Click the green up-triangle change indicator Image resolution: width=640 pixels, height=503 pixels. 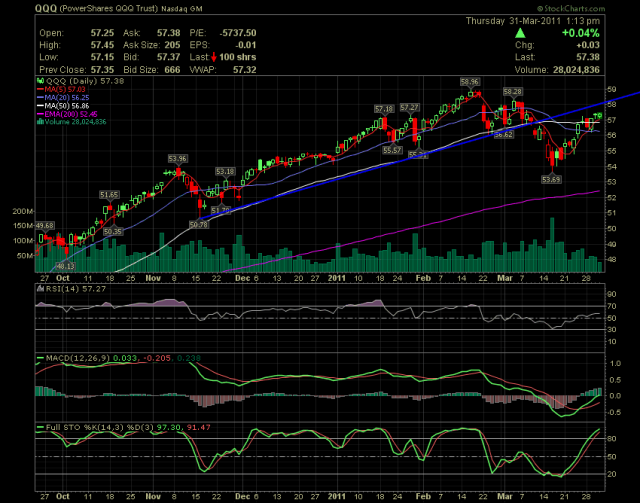(520, 33)
